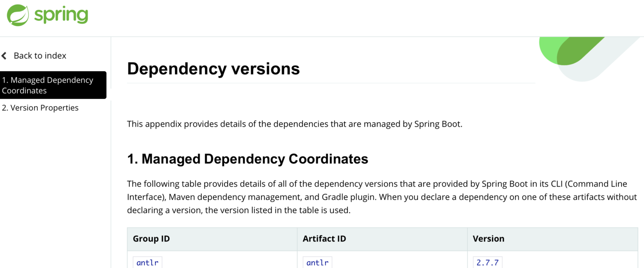Click the appendix description paragraph

pos(294,124)
